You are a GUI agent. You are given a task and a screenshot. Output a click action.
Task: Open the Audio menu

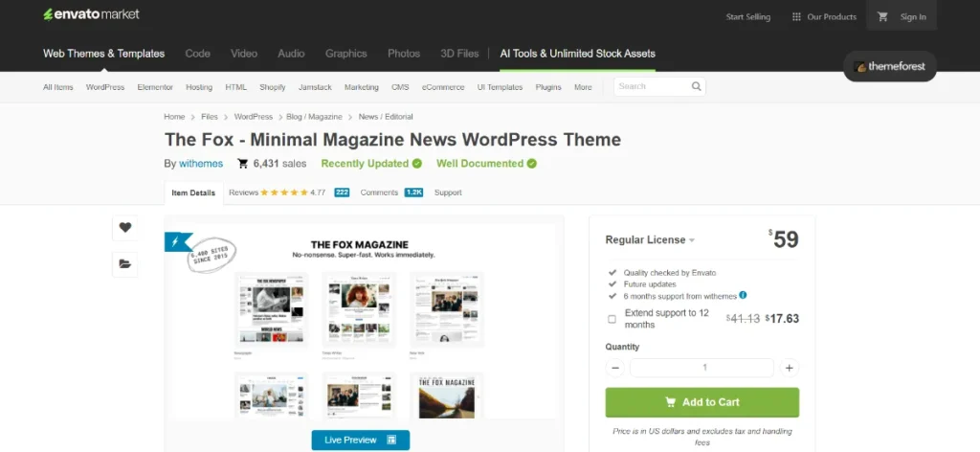[x=291, y=54]
